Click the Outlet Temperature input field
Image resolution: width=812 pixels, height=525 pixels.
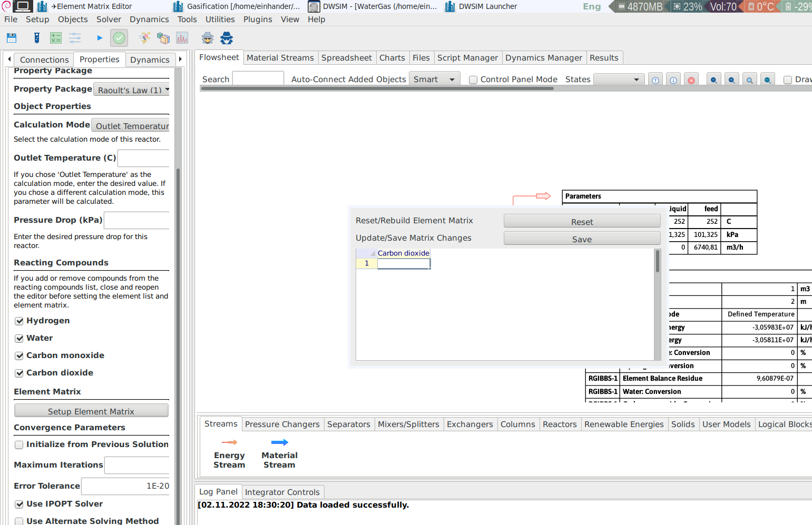[x=143, y=158]
